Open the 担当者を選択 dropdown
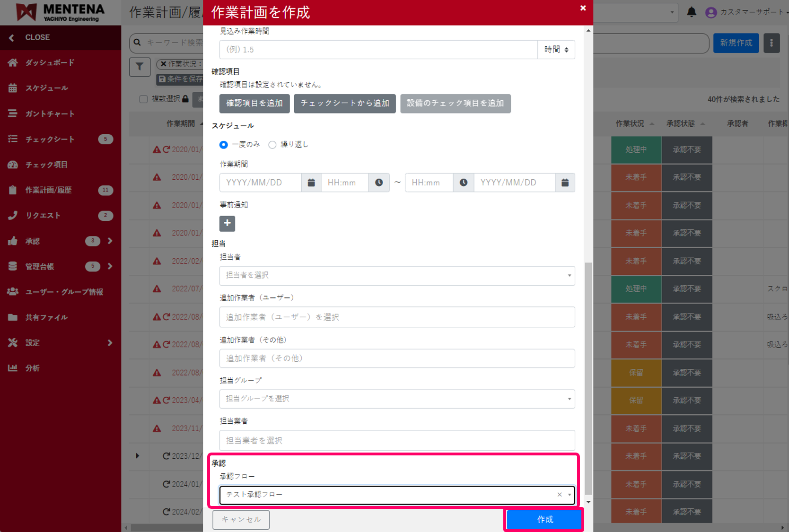Viewport: 789px width, 532px height. [396, 276]
